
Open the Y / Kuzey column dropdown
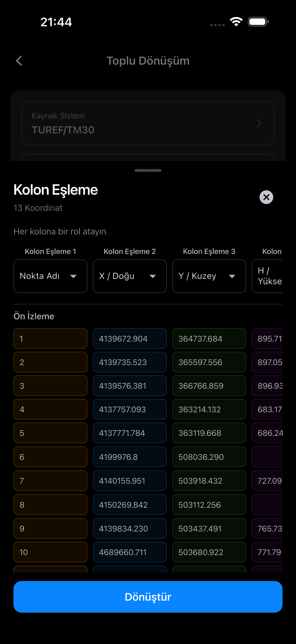209,276
